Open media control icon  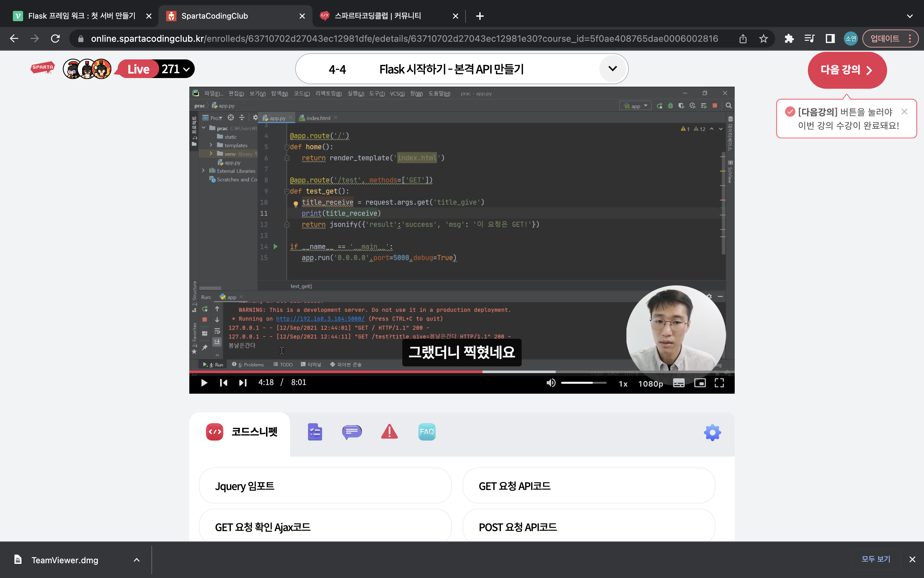point(809,39)
